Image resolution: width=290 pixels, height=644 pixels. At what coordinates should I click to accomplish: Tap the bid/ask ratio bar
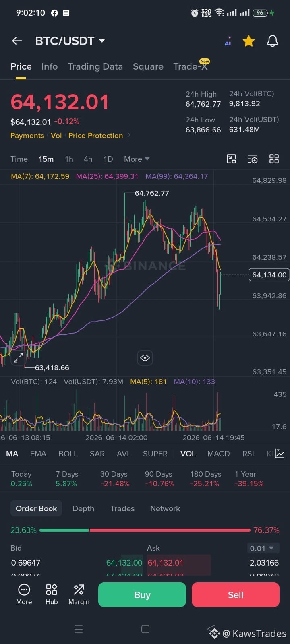[145, 530]
